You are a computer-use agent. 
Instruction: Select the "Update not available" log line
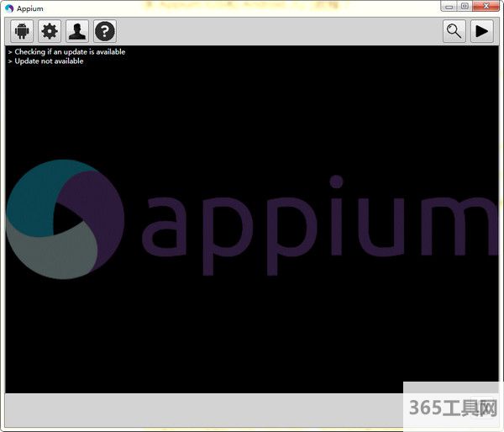click(49, 61)
